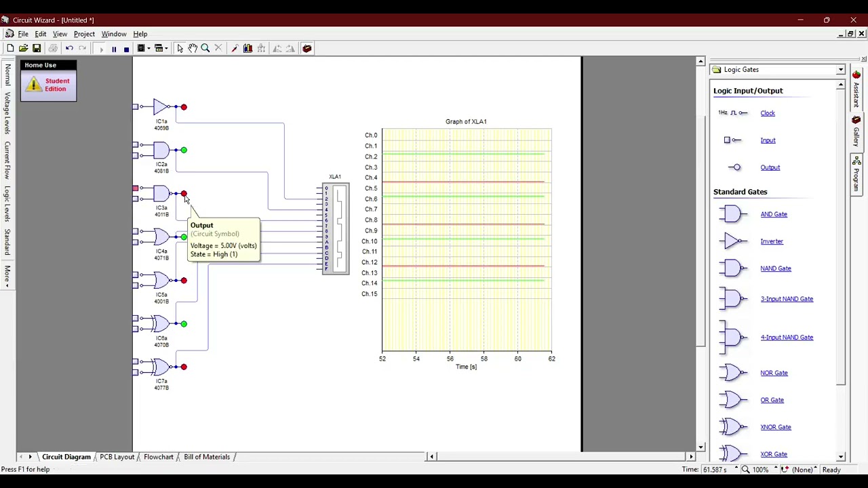Viewport: 868px width, 488px height.
Task: Select the XNOR Gate symbol icon
Action: (x=733, y=427)
